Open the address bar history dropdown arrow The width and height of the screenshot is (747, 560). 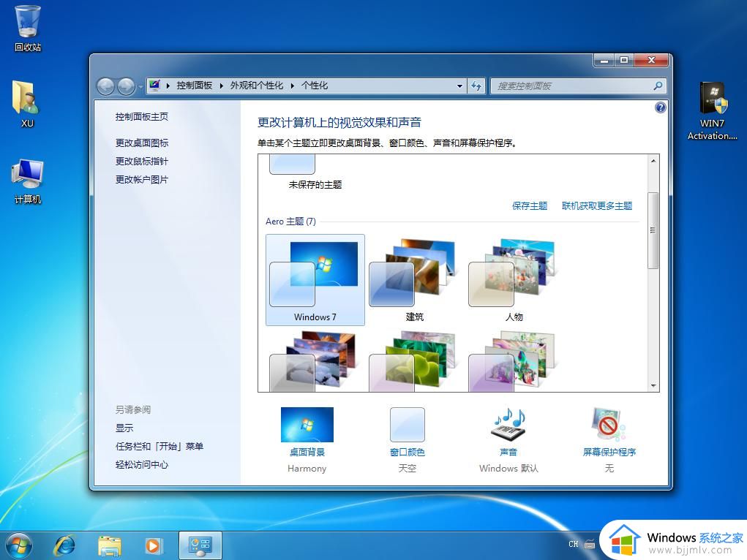point(459,86)
